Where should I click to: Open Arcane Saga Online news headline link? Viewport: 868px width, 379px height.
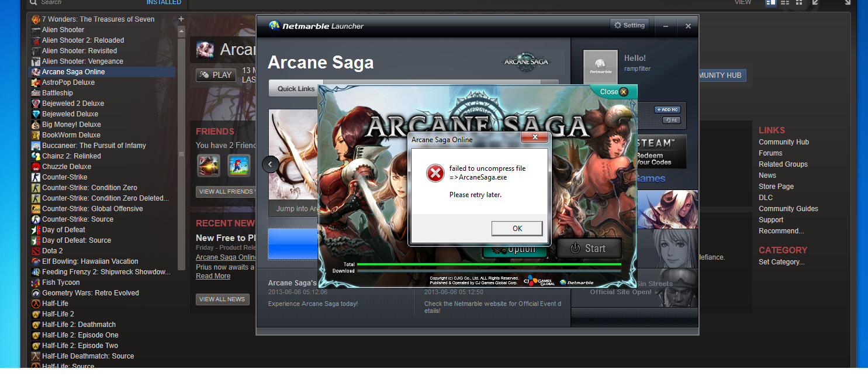[226, 257]
